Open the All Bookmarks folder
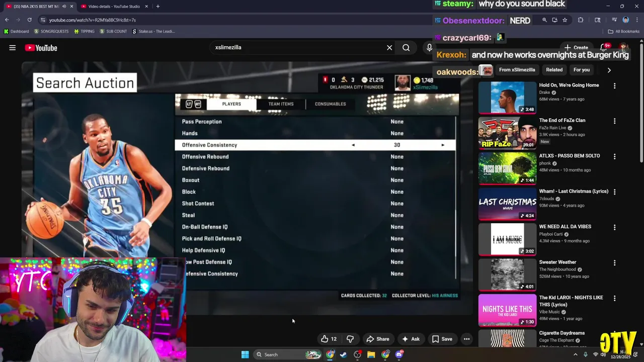 624,31
